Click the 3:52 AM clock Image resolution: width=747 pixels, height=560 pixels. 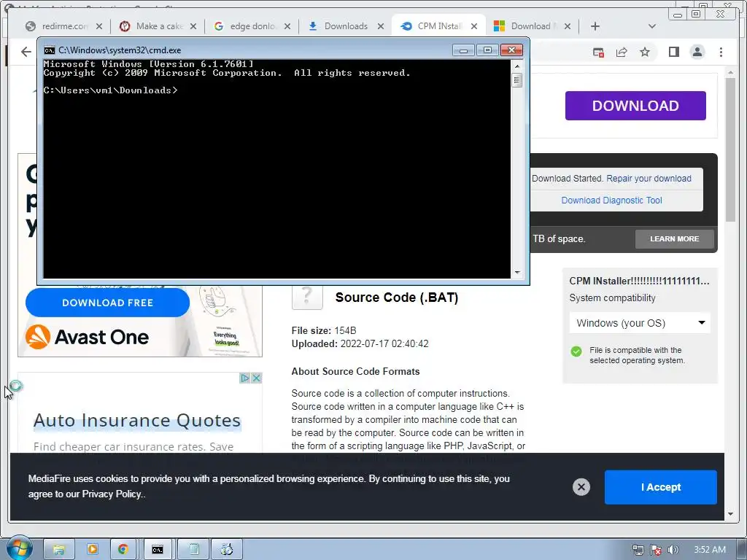tap(710, 550)
